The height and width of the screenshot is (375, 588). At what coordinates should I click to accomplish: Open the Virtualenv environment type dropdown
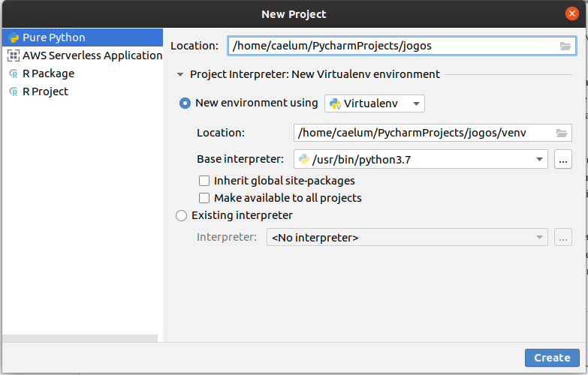tap(374, 103)
